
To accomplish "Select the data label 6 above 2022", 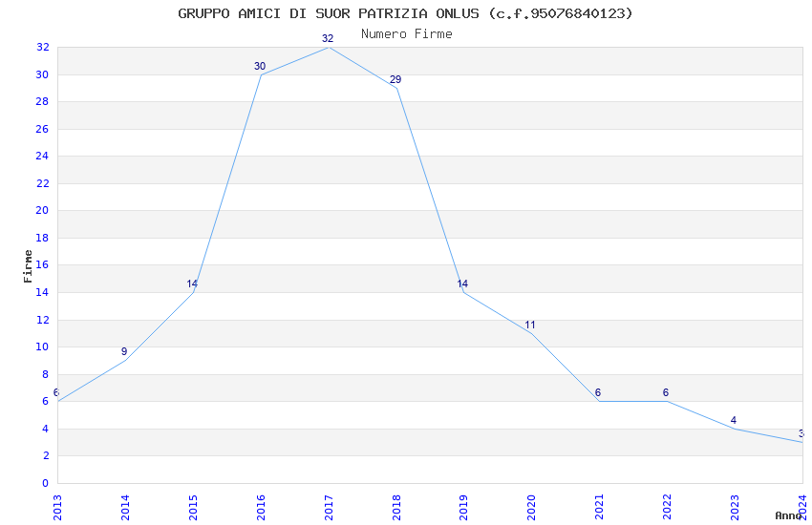I will [666, 392].
